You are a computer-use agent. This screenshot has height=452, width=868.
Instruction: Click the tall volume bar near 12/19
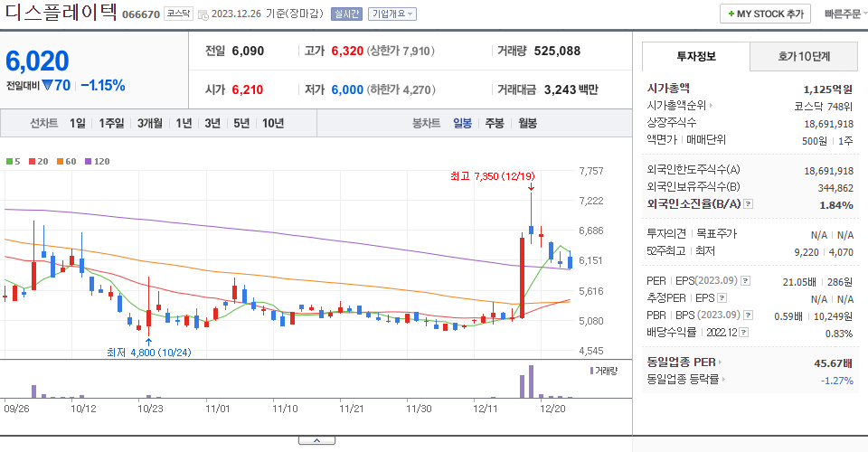[531, 381]
